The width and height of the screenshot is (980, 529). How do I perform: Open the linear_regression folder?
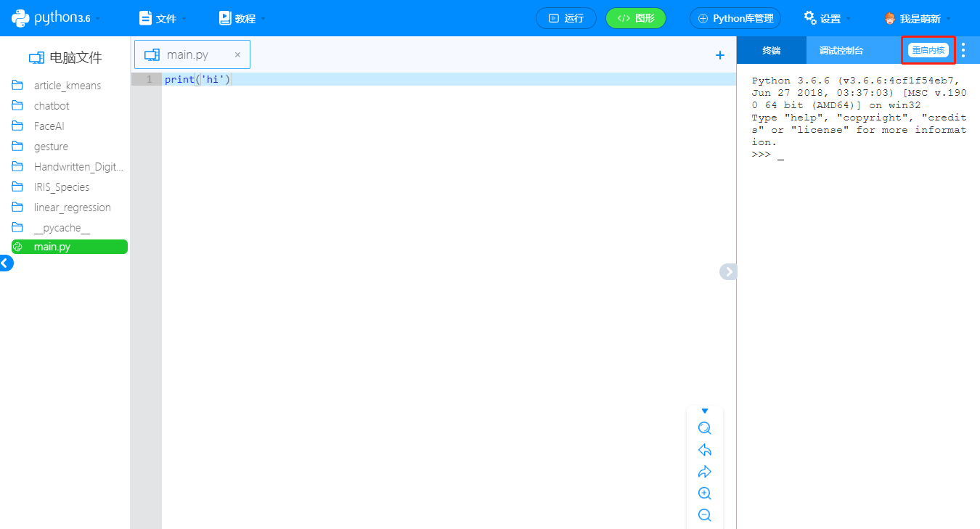pyautogui.click(x=73, y=208)
